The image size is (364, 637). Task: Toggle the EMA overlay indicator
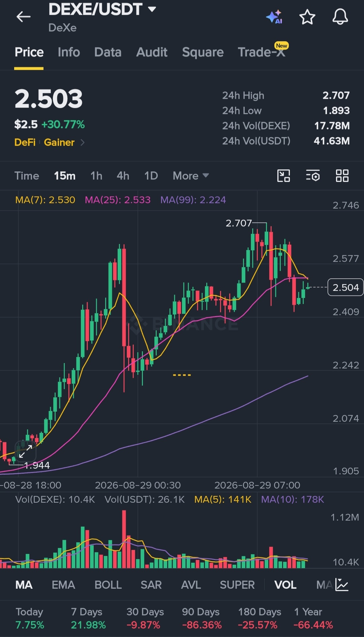tap(63, 585)
